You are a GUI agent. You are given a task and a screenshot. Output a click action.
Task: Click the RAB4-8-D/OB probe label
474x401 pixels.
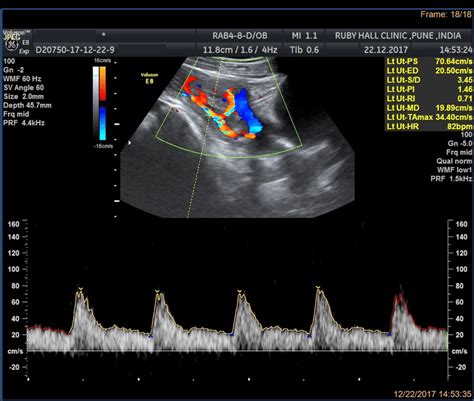point(240,36)
